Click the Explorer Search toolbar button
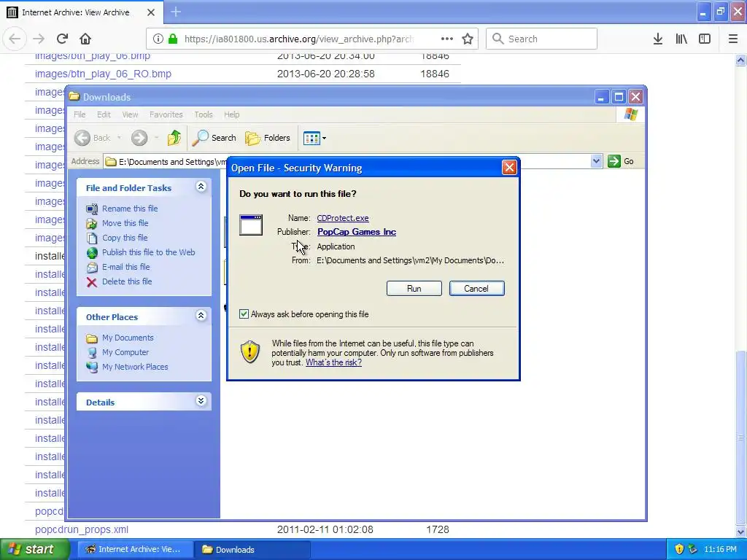 pos(214,138)
